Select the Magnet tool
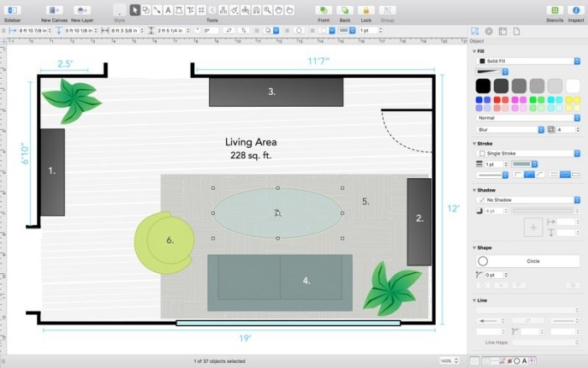 point(256,10)
